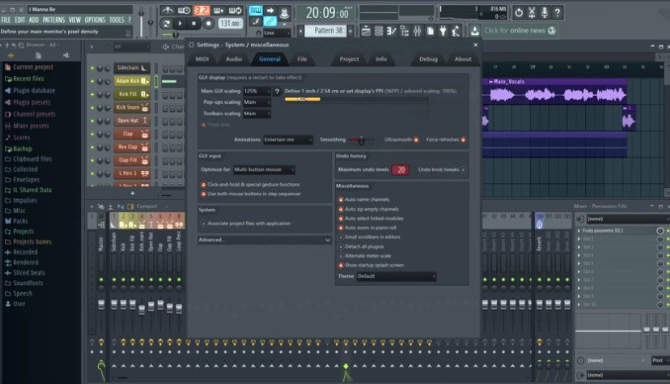670x384 pixels.
Task: Click the play button in the transport
Action: (180, 23)
